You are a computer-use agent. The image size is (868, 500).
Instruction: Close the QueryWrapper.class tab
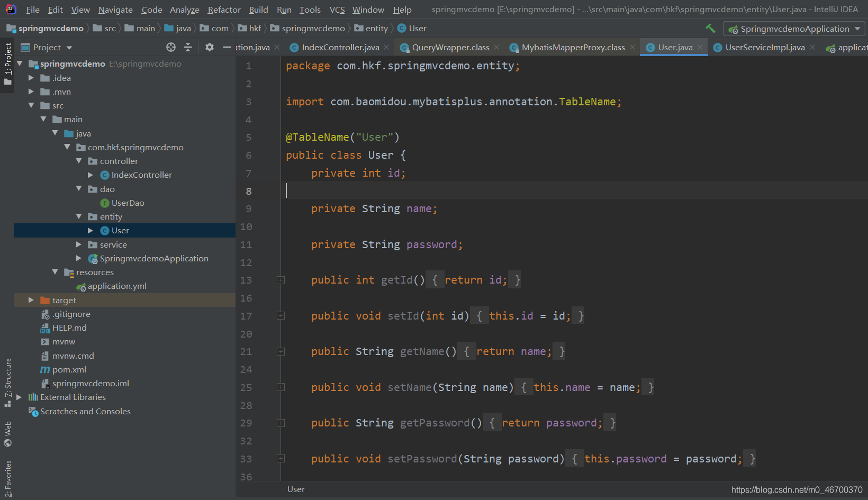(x=496, y=47)
